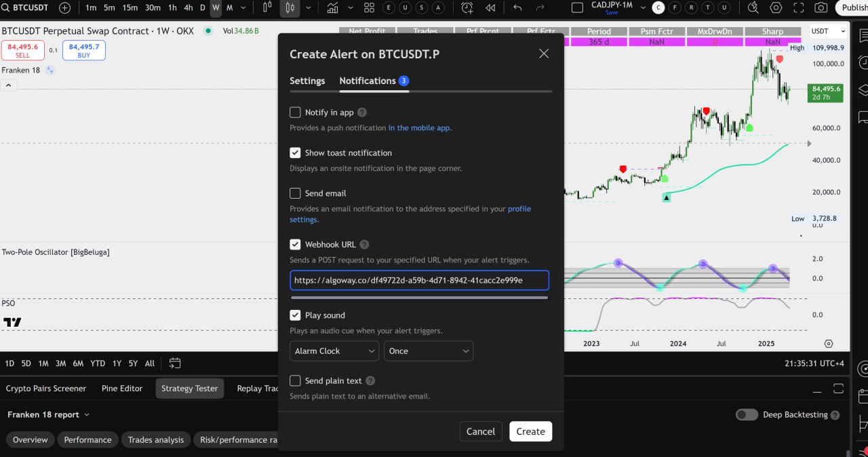Uncheck Show toast notification
Viewport: 868px width, 457px height.
tap(295, 153)
